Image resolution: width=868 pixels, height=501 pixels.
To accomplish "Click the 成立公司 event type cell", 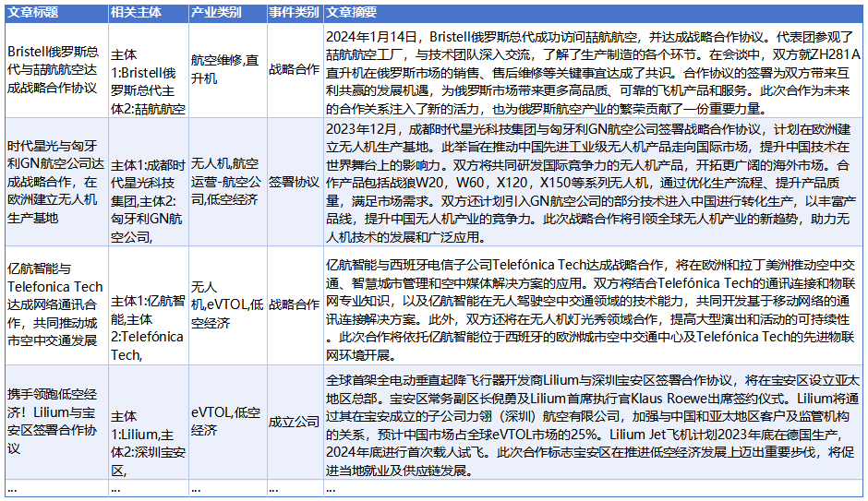I will 295,423.
